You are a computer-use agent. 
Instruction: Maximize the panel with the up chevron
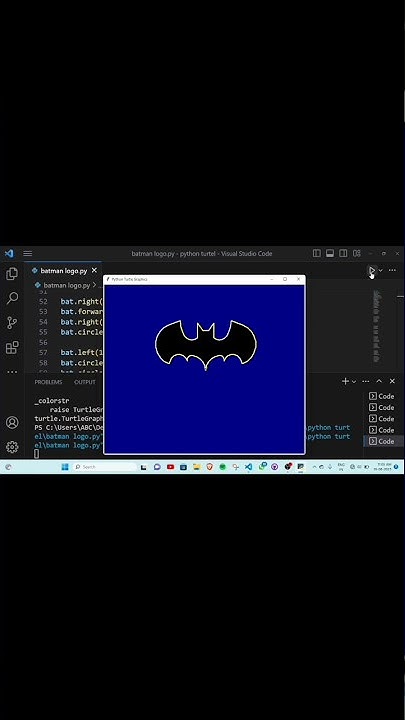click(x=379, y=381)
